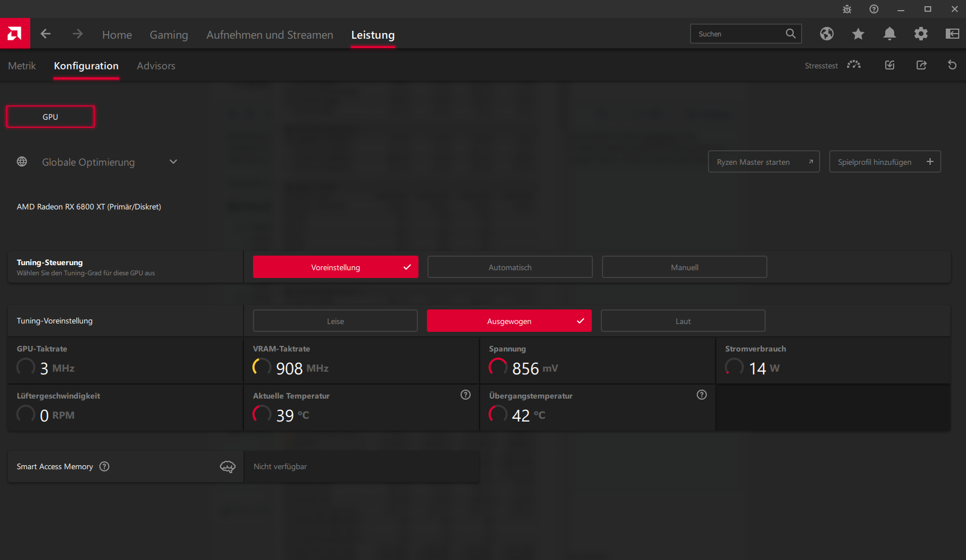Open settings gear icon
The image size is (966, 560).
(x=921, y=34)
